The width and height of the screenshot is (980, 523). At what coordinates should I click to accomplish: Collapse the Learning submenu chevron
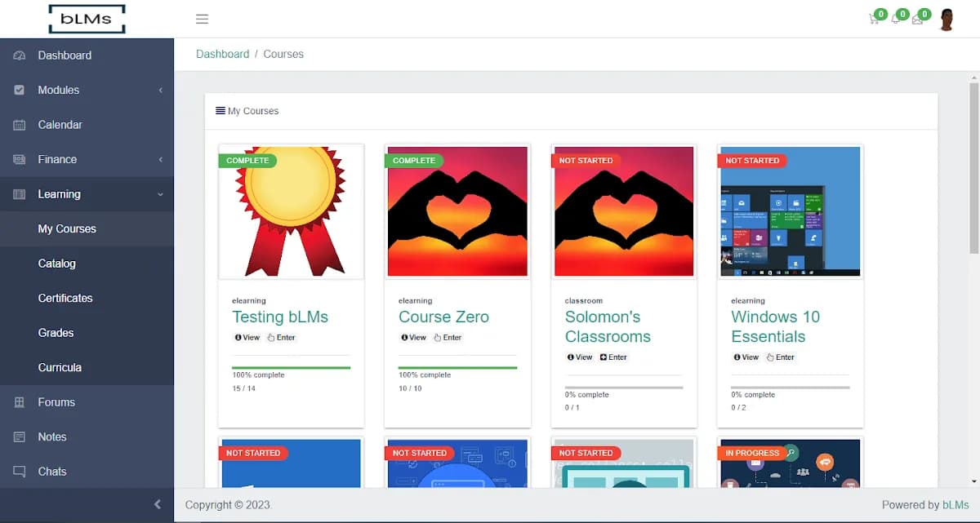click(x=160, y=194)
